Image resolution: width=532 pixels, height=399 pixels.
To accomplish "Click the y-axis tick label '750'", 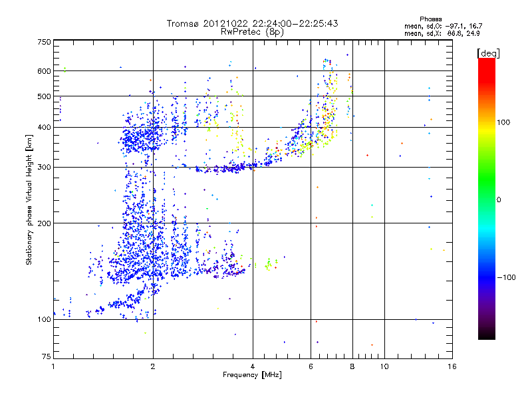I will pos(44,42).
